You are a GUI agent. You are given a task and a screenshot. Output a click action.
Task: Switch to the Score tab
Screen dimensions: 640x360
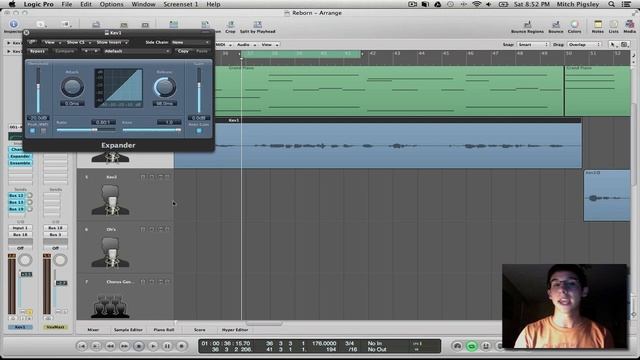pyautogui.click(x=199, y=329)
